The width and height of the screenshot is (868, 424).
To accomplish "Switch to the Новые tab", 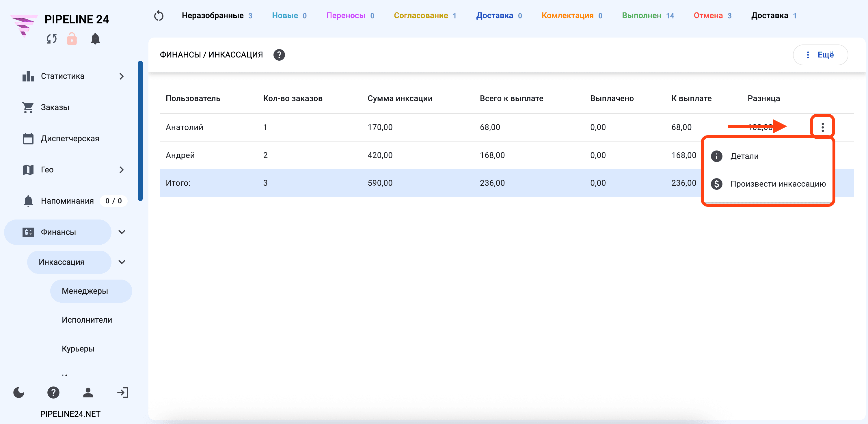I will (x=289, y=16).
